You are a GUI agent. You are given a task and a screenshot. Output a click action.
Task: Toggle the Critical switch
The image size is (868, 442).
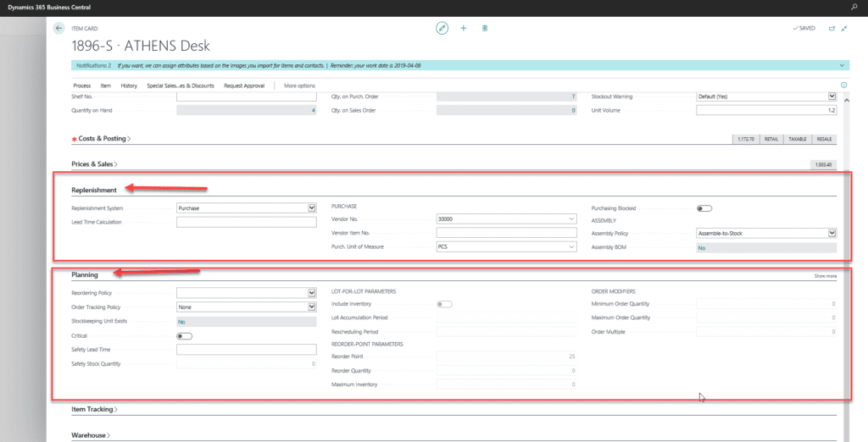pyautogui.click(x=184, y=335)
